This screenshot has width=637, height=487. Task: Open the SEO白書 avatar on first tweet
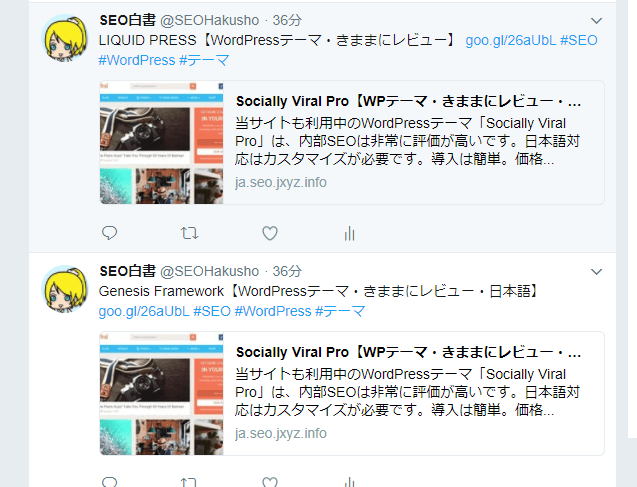coord(65,38)
